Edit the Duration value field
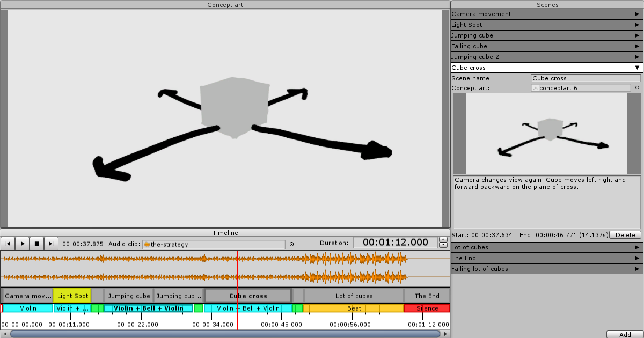 (x=395, y=242)
